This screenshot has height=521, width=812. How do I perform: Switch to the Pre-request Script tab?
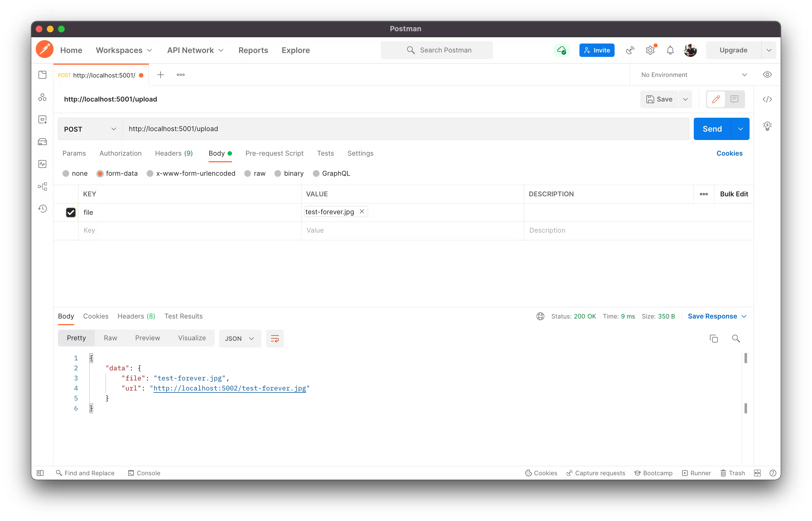274,153
